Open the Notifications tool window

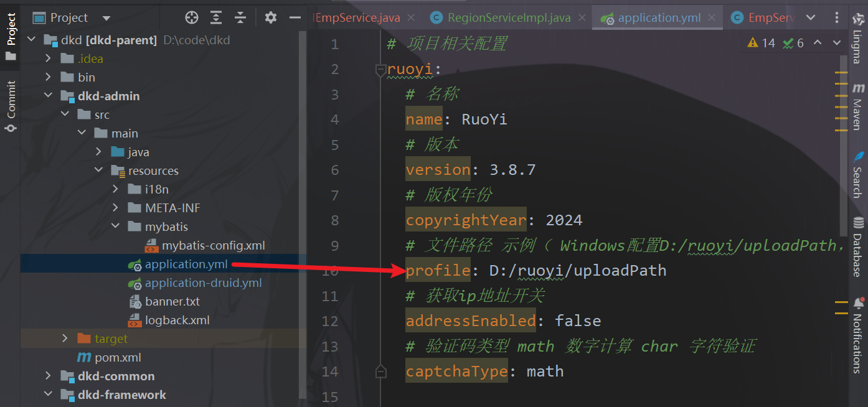(858, 335)
